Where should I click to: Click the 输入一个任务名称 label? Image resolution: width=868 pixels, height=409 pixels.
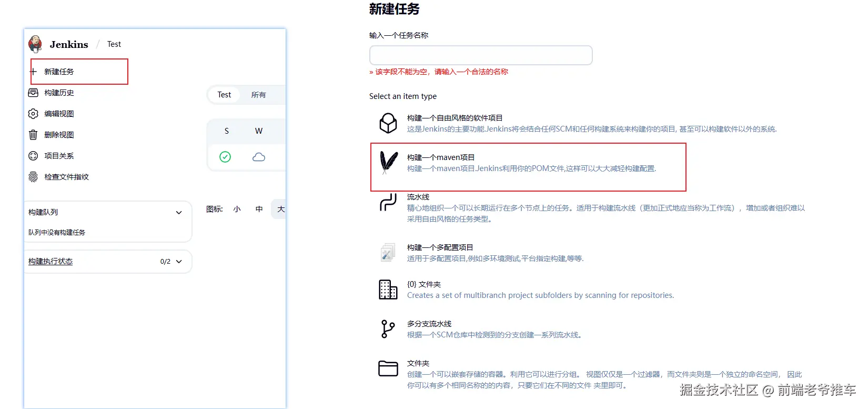[399, 35]
